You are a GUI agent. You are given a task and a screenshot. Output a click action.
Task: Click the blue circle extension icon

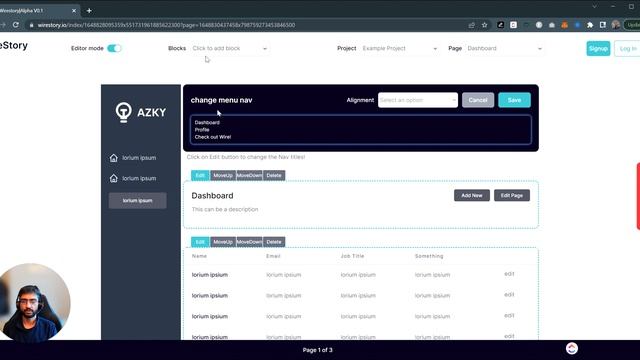(x=577, y=25)
